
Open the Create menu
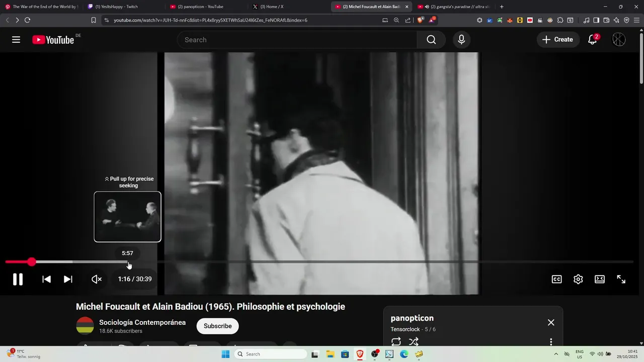(557, 40)
